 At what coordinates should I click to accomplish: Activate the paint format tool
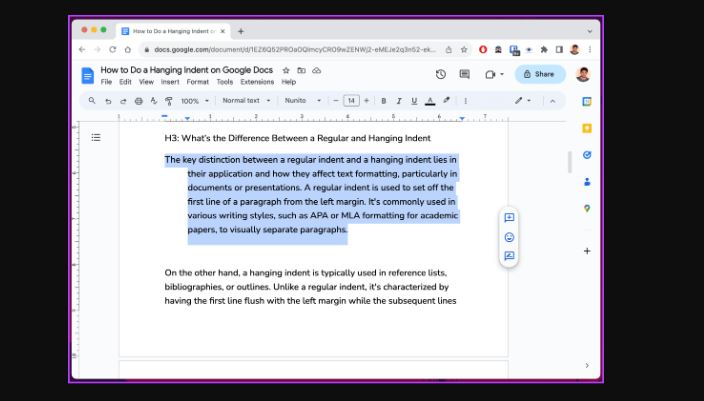pos(169,101)
